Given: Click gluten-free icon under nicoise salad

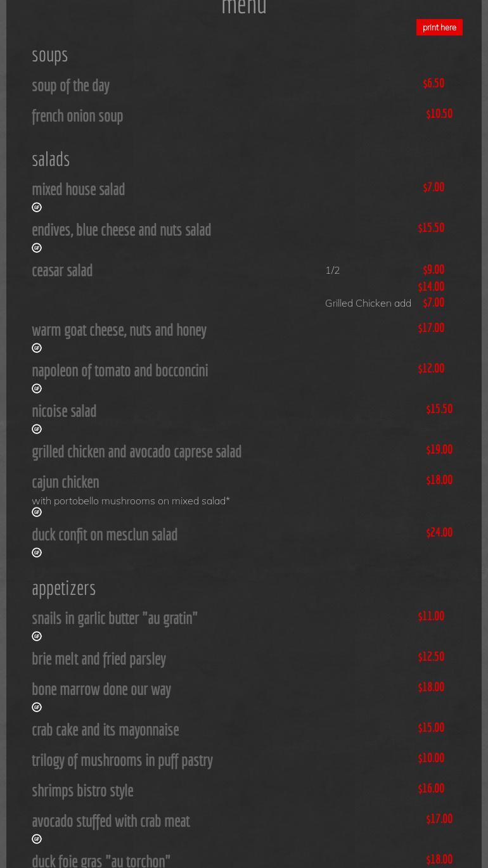Looking at the screenshot, I should click(37, 429).
